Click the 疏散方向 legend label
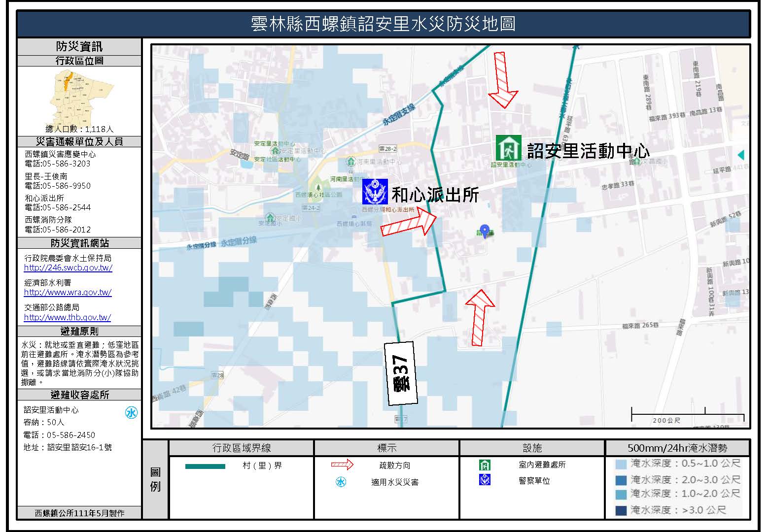This screenshot has width=769, height=532. click(x=395, y=465)
